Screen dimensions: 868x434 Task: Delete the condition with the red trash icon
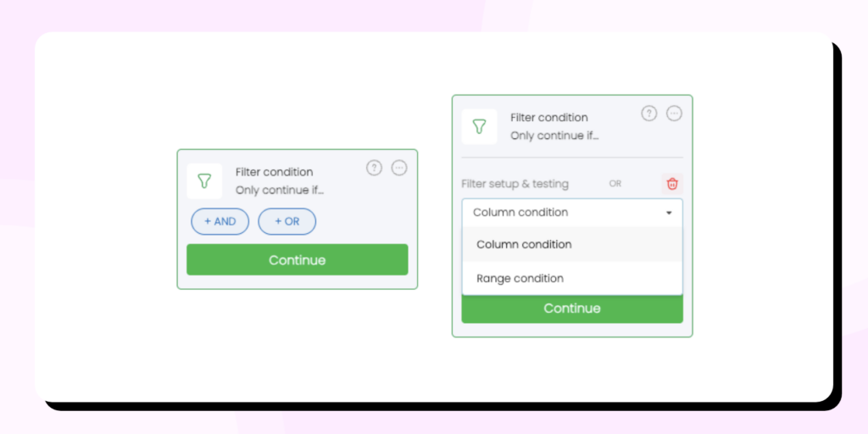point(672,184)
